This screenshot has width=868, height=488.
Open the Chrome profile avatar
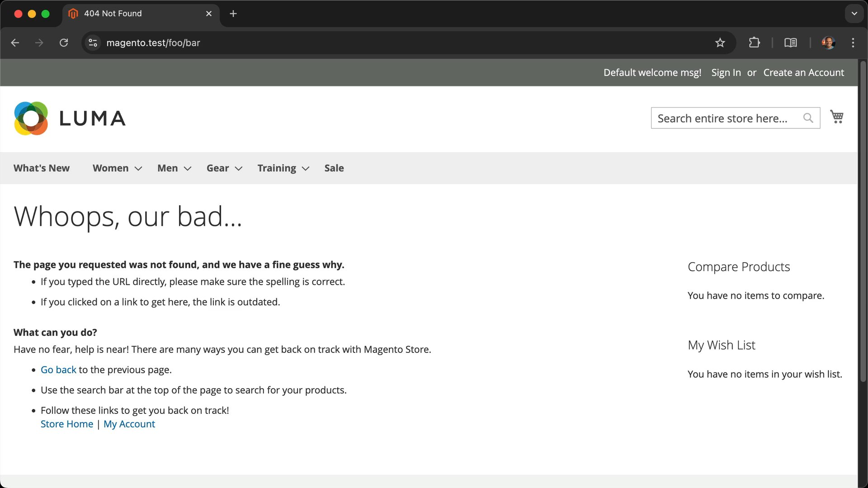[x=828, y=42]
